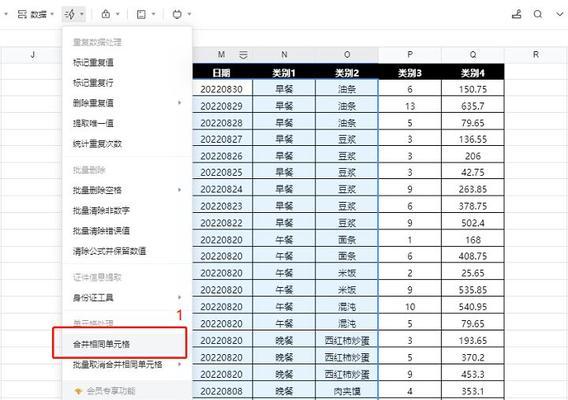
Task: Click the cell containing 263.85
Action: [473, 189]
